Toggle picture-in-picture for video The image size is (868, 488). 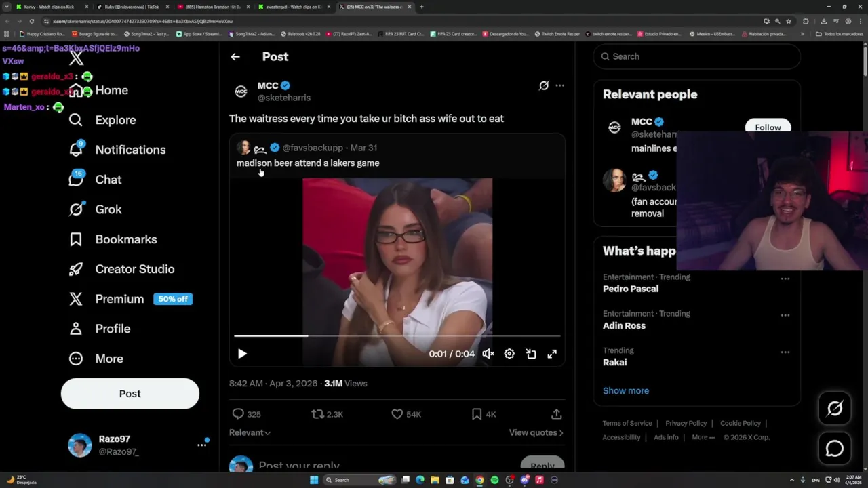coord(531,354)
